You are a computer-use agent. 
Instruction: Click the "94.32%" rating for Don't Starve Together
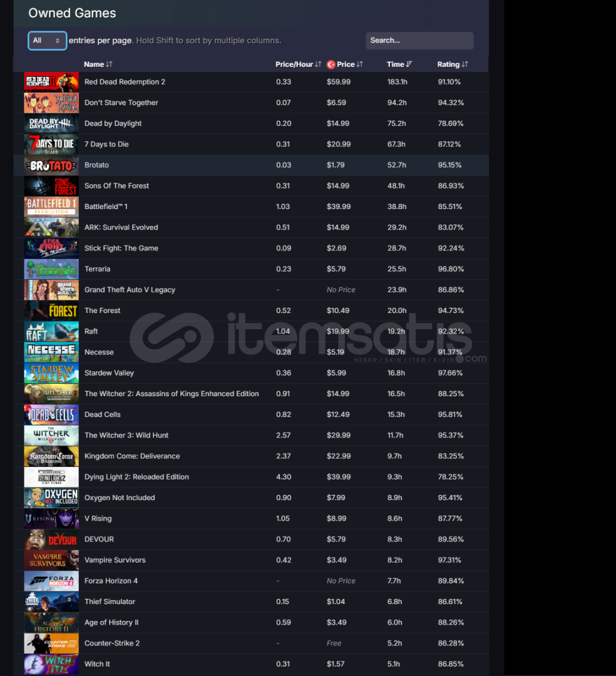click(x=451, y=103)
